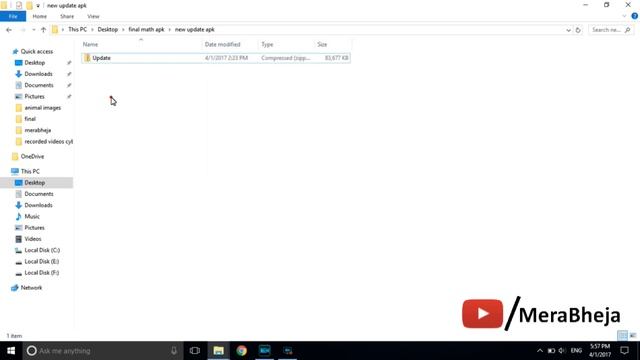The image size is (640, 360).
Task: Open Local Disk (E:)
Action: pos(42,261)
